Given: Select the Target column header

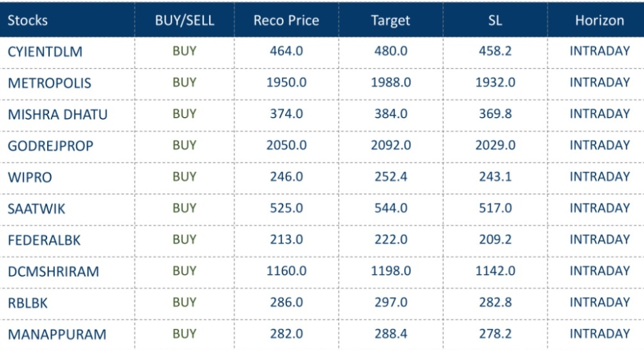Looking at the screenshot, I should [x=390, y=20].
